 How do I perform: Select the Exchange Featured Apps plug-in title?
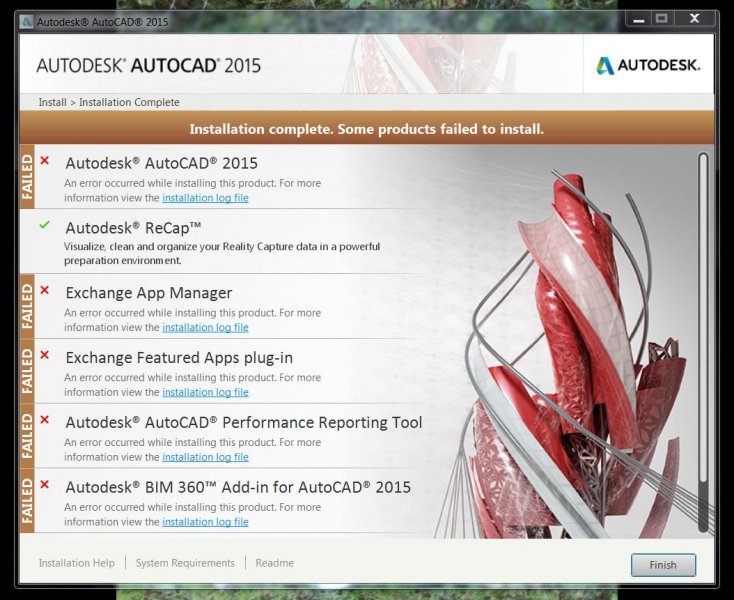click(179, 358)
